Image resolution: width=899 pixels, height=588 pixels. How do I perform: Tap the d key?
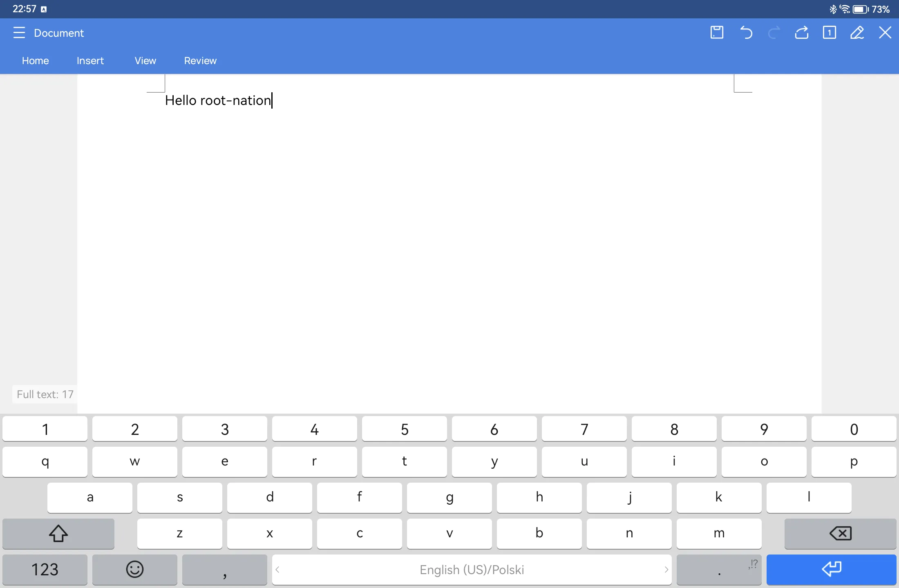[270, 497]
